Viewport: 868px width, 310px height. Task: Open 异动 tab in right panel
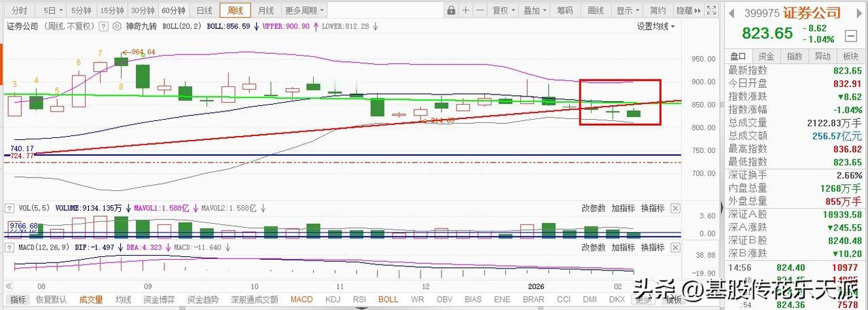(x=822, y=56)
